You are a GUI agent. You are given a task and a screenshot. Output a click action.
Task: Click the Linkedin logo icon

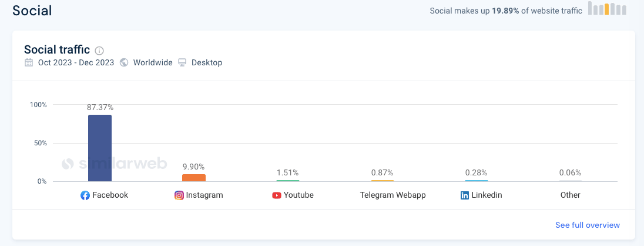pos(465,195)
